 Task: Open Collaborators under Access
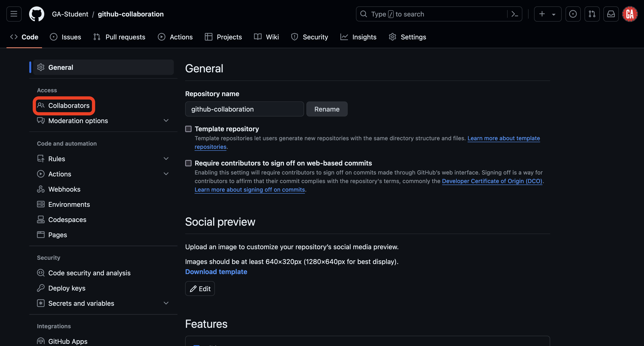69,105
